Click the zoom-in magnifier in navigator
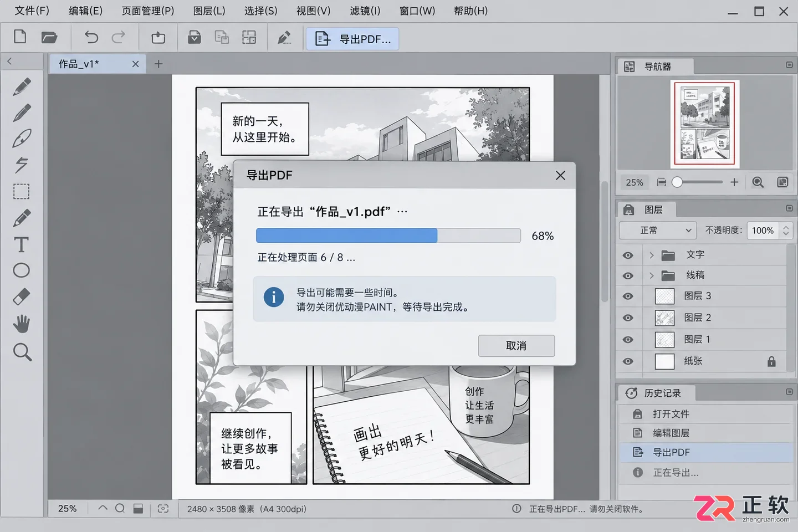Viewport: 798px width, 532px height. click(758, 182)
